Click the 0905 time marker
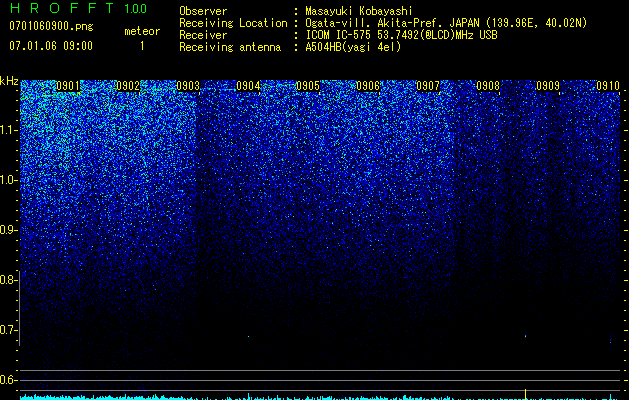 [x=308, y=86]
